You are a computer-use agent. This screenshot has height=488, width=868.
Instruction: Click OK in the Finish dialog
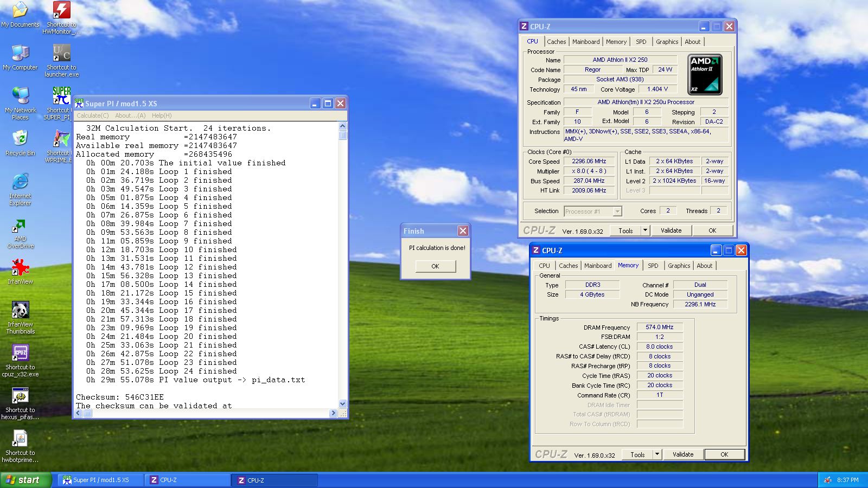point(435,266)
